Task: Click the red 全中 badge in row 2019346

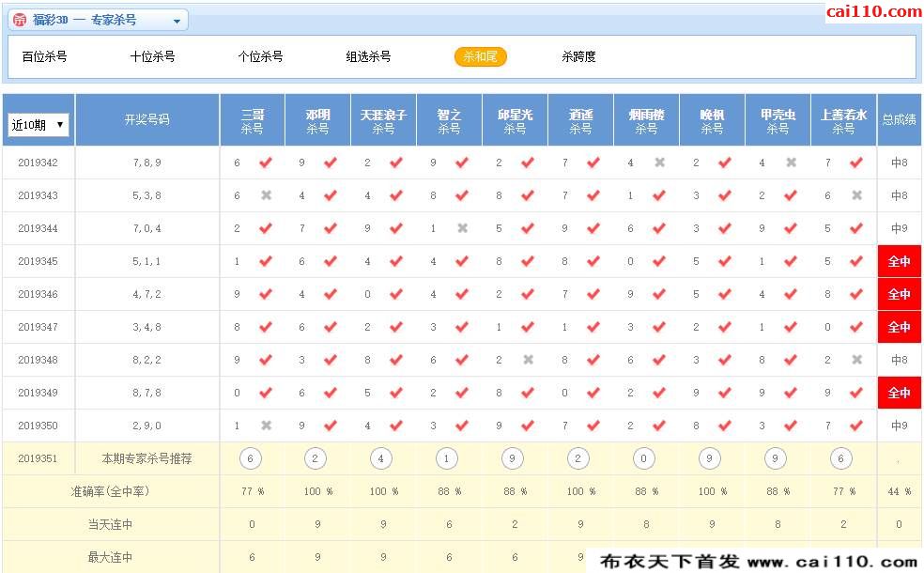Action: tap(900, 294)
